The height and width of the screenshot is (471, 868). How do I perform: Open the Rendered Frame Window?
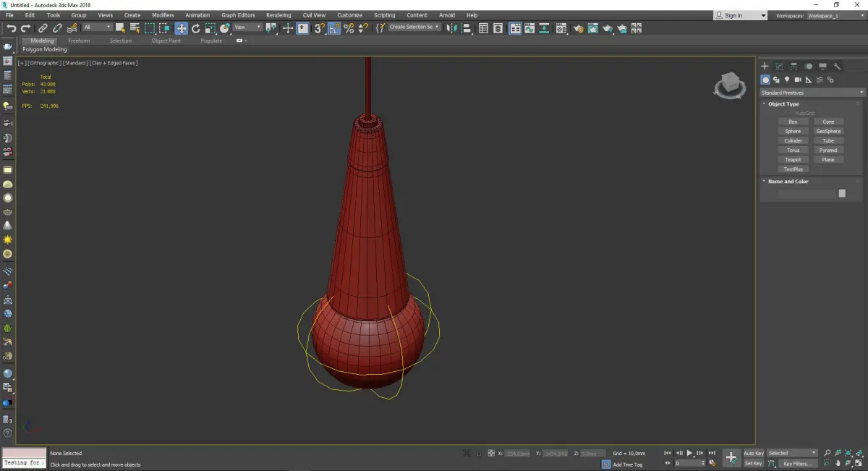pyautogui.click(x=593, y=28)
